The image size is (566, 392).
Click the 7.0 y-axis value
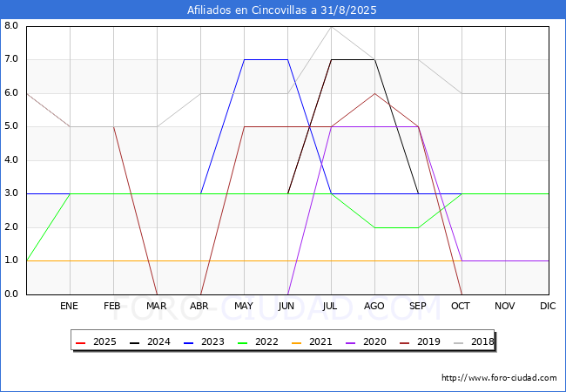11,59
